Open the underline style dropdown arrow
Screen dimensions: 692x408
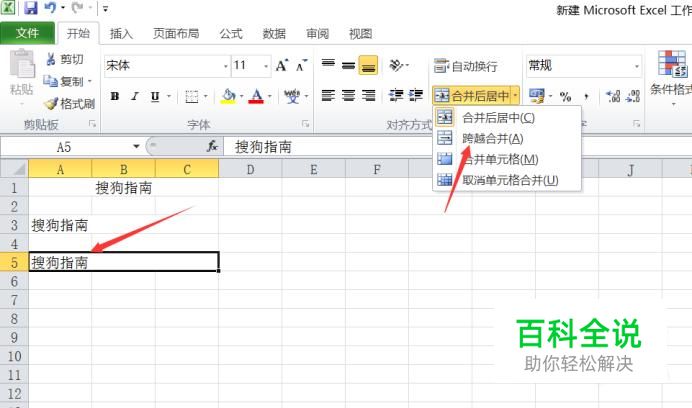[169, 96]
